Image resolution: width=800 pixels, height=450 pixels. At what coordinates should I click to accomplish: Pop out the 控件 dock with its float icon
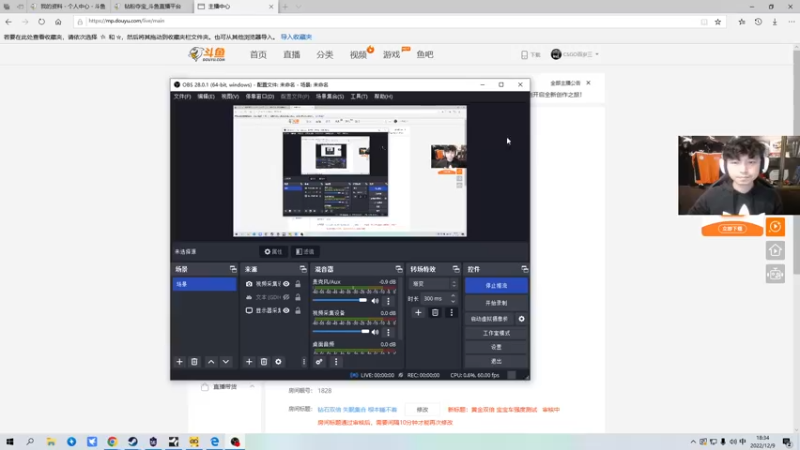[x=524, y=269]
